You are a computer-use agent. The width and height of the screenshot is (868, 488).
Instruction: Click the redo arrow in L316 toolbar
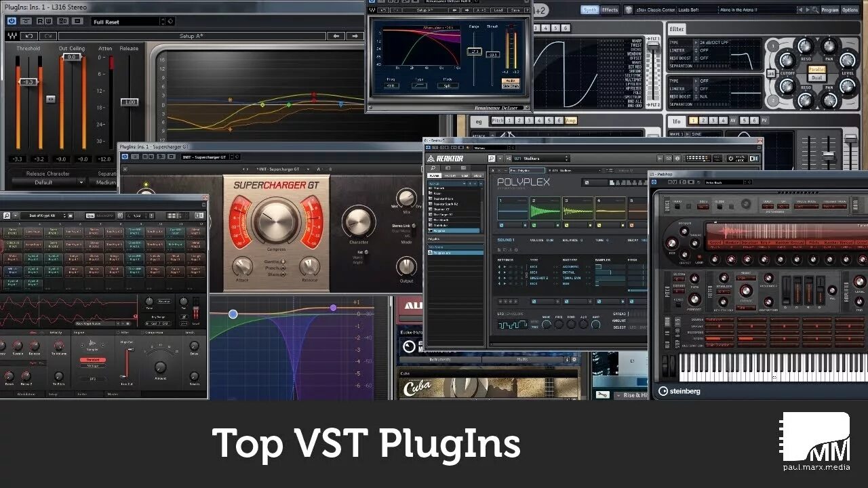click(x=47, y=36)
